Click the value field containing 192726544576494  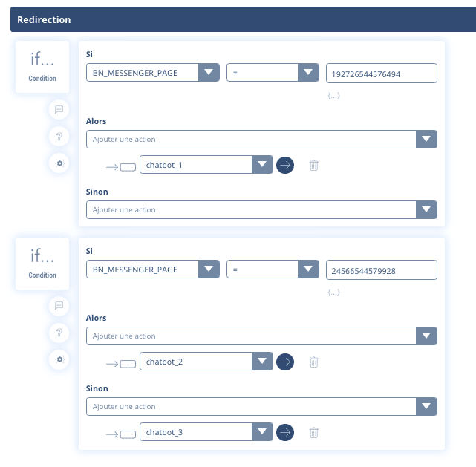381,74
